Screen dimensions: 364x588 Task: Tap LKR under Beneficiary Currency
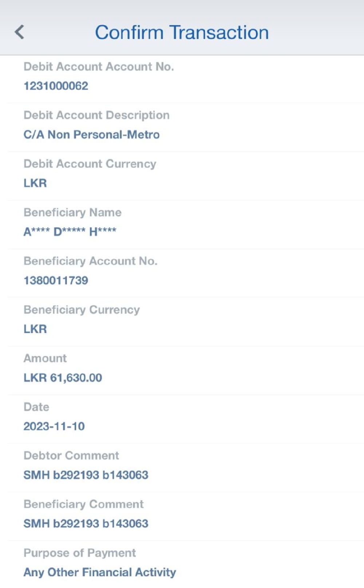click(35, 329)
